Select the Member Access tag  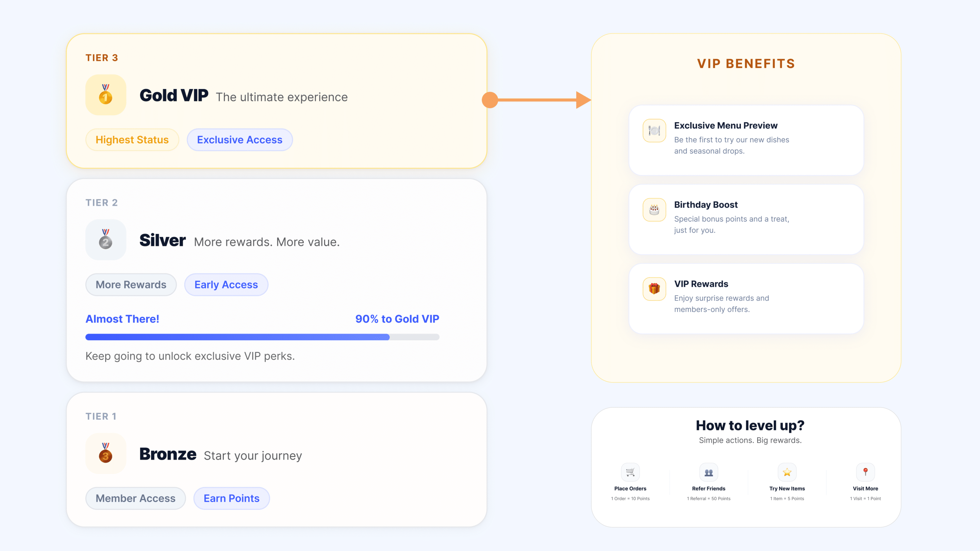click(135, 498)
